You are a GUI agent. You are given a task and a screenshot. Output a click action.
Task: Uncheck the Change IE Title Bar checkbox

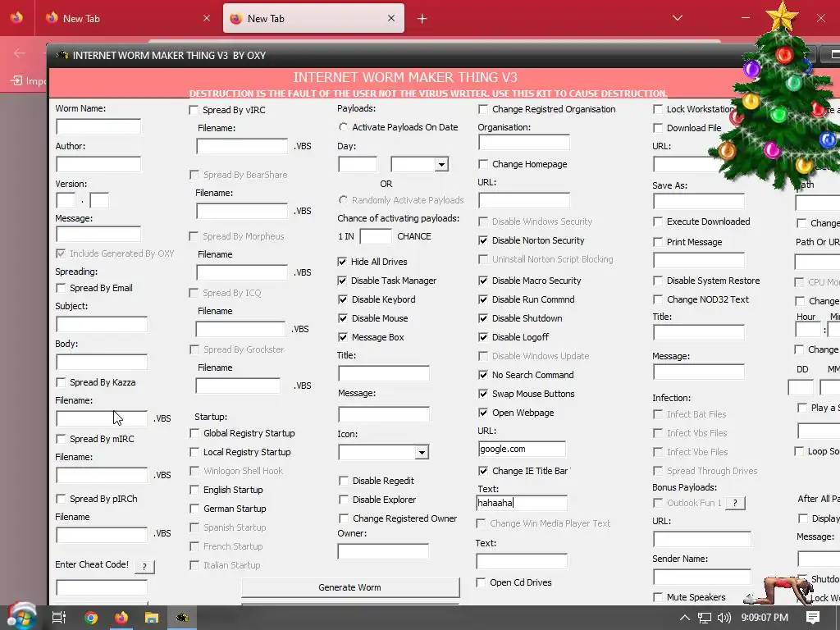pyautogui.click(x=482, y=471)
